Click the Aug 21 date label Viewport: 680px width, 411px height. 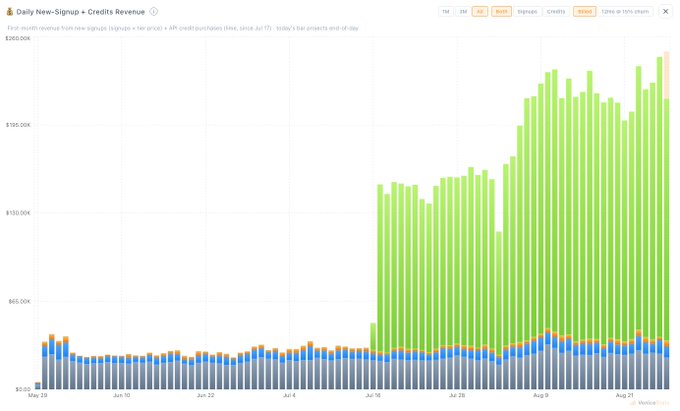(624, 395)
